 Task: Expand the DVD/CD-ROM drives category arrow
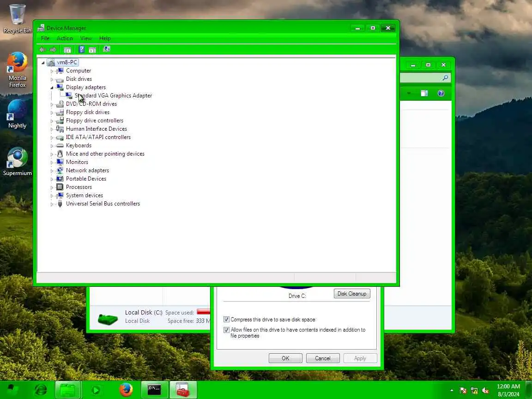coord(52,104)
